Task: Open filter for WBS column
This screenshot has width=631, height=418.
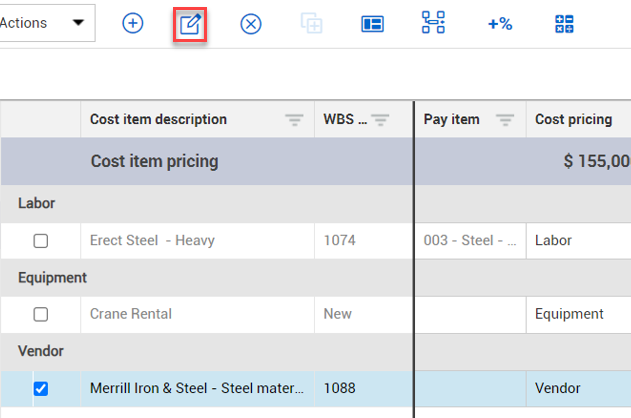Action: [x=380, y=120]
